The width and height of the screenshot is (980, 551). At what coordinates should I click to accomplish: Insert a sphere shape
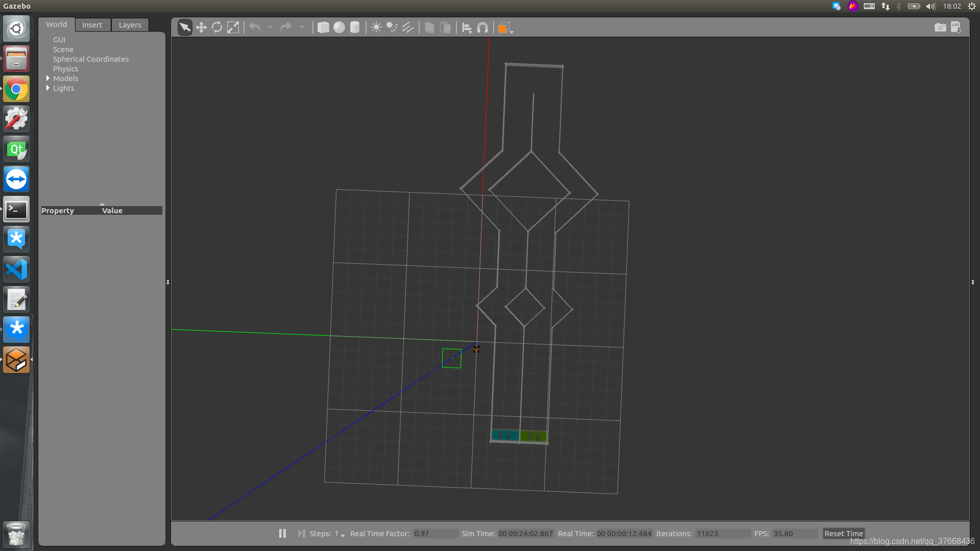[x=339, y=28]
